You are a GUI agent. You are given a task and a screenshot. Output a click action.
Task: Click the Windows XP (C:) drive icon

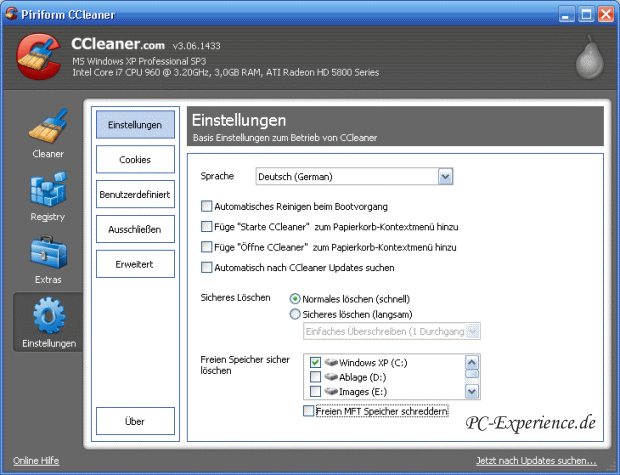coord(331,361)
